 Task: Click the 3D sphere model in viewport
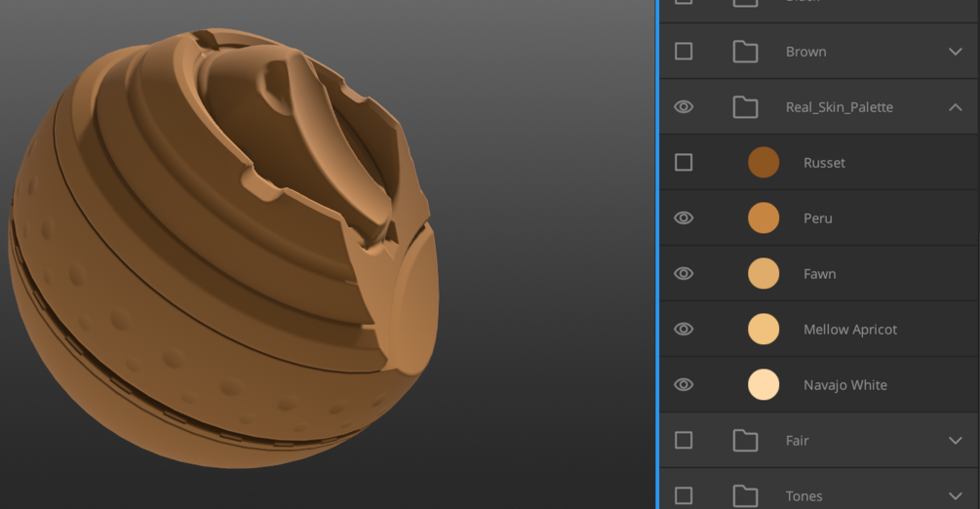(x=223, y=248)
